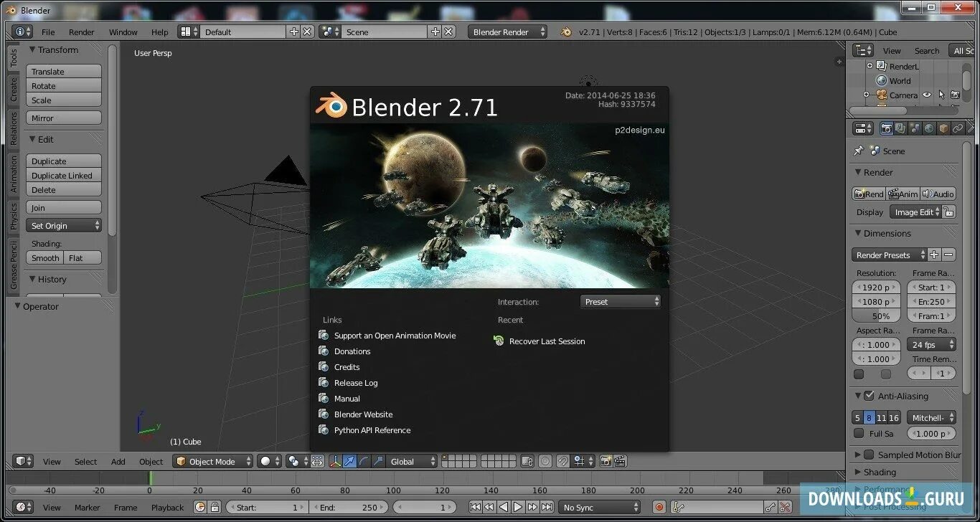This screenshot has height=522, width=980.
Task: Open the Blender Render engine dropdown
Action: (x=507, y=32)
